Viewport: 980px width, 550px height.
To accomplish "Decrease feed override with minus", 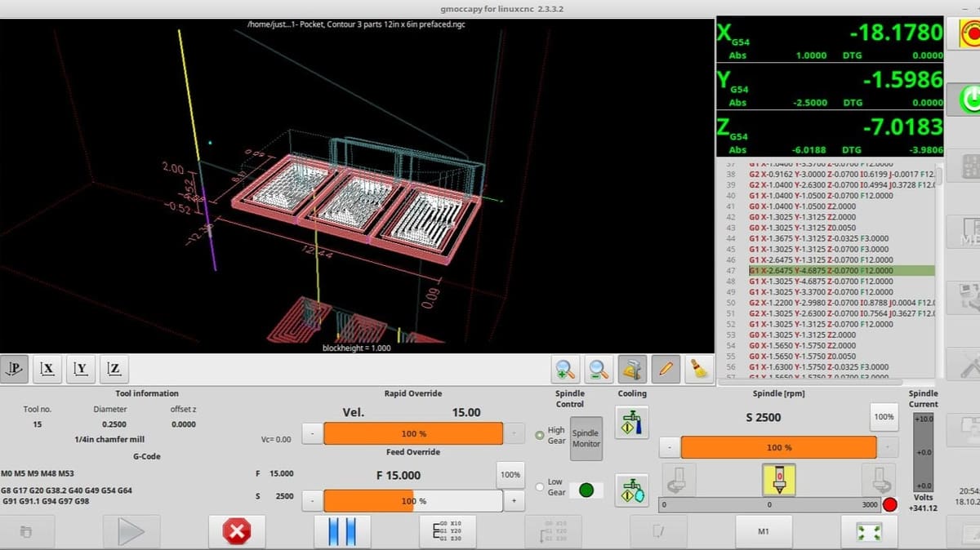I will point(313,501).
